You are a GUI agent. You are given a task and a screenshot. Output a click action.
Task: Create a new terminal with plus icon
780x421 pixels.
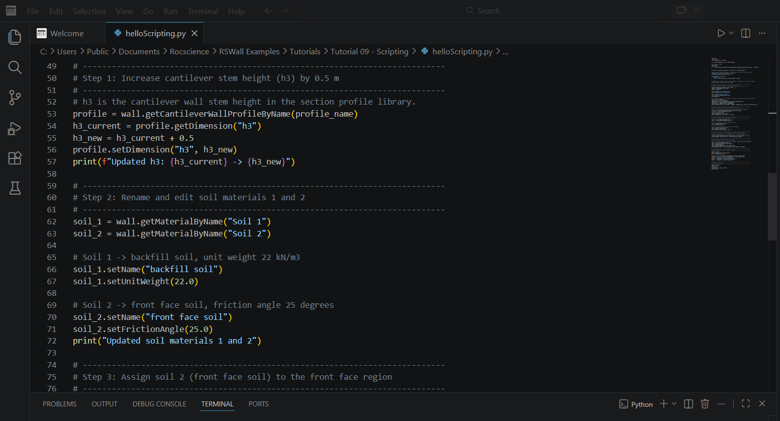pyautogui.click(x=664, y=404)
